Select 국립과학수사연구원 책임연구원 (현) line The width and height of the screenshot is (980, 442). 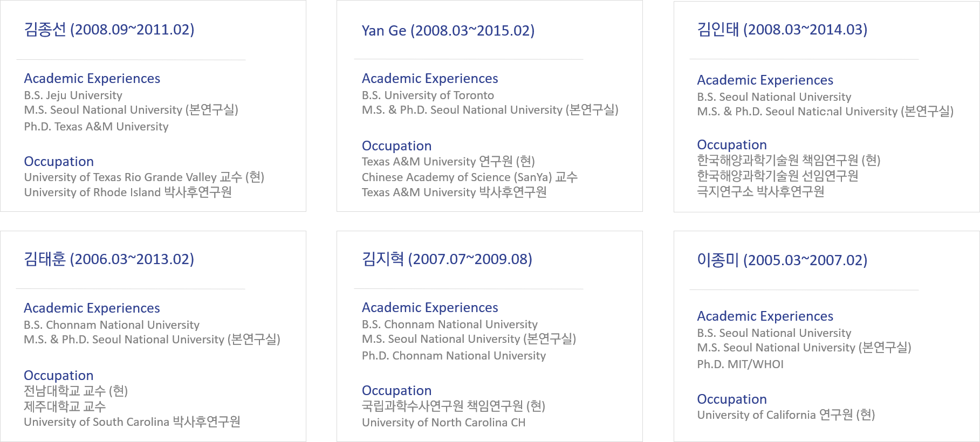point(454,406)
